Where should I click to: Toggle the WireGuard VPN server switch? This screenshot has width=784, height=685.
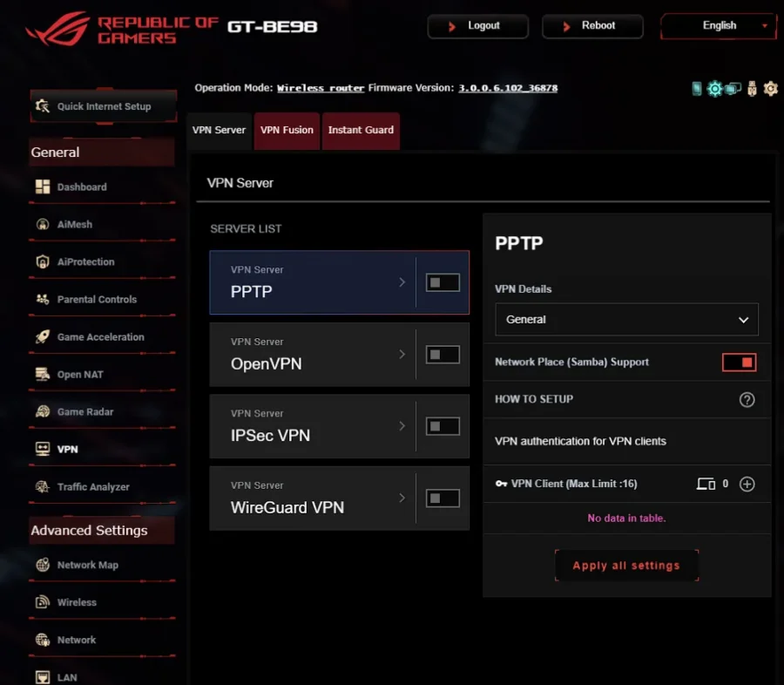pos(443,498)
